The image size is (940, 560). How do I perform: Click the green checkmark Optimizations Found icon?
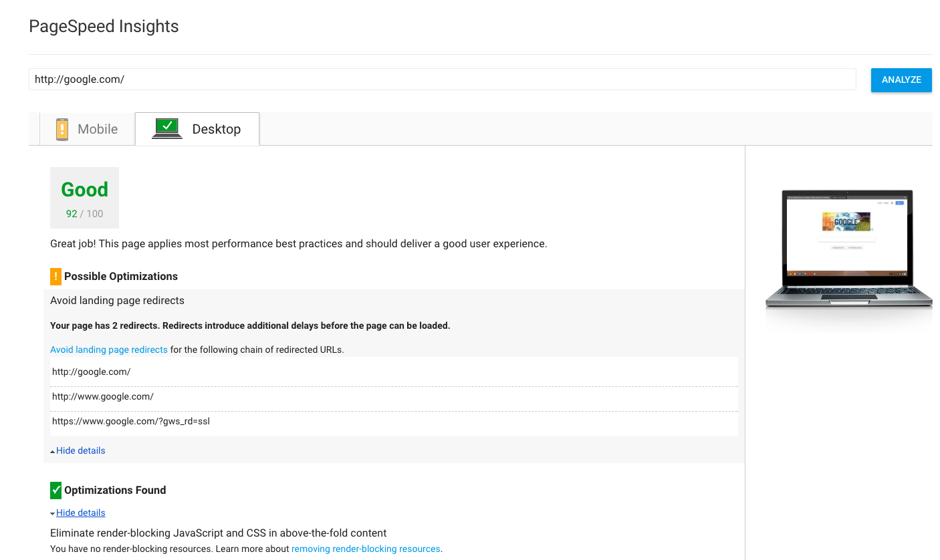55,491
